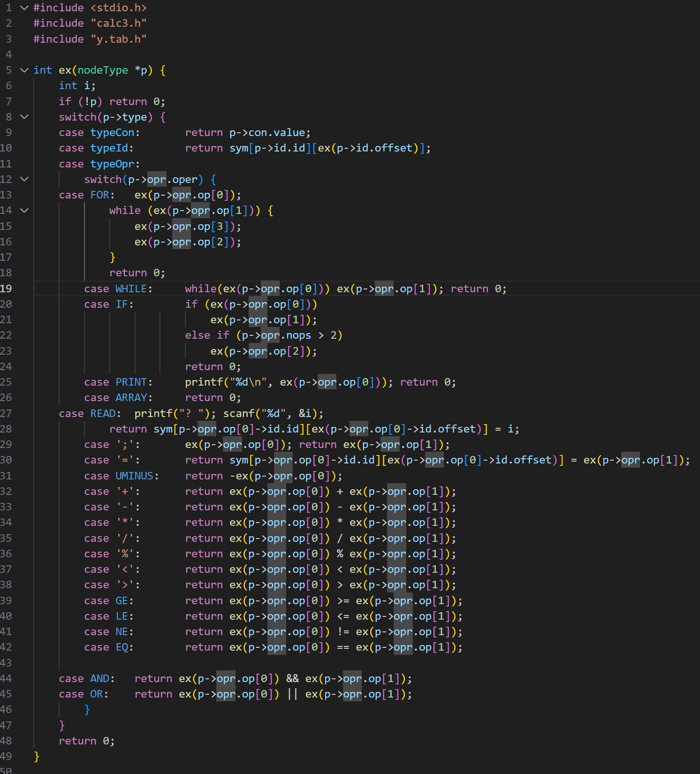Click '&i' argument on line 27

(305, 413)
